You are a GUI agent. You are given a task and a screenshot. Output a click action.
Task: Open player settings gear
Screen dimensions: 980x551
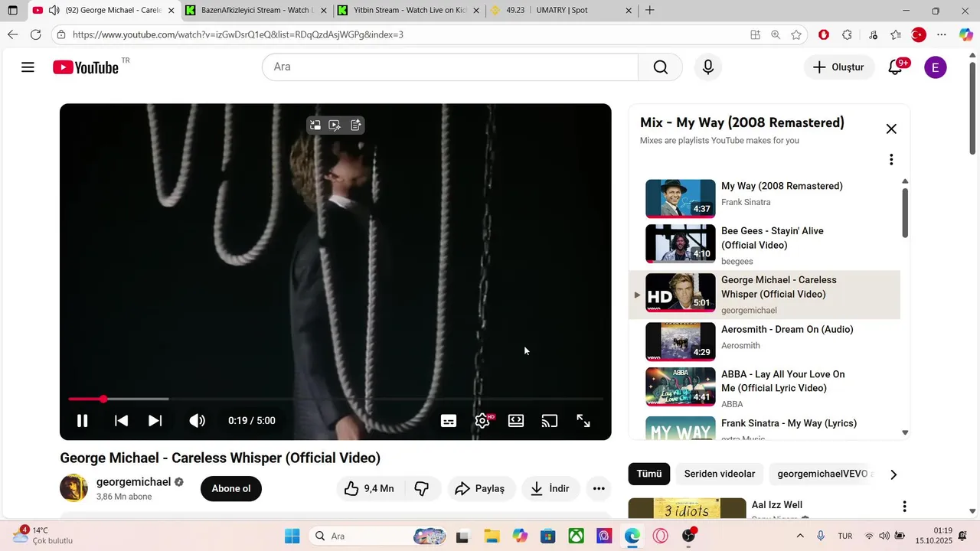click(482, 420)
